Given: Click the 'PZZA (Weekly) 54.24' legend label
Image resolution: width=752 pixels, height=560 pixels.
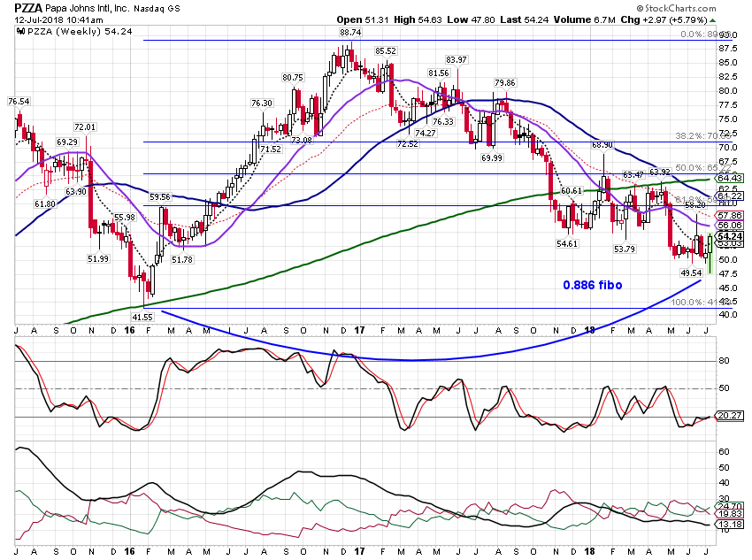Looking at the screenshot, I should (x=80, y=32).
